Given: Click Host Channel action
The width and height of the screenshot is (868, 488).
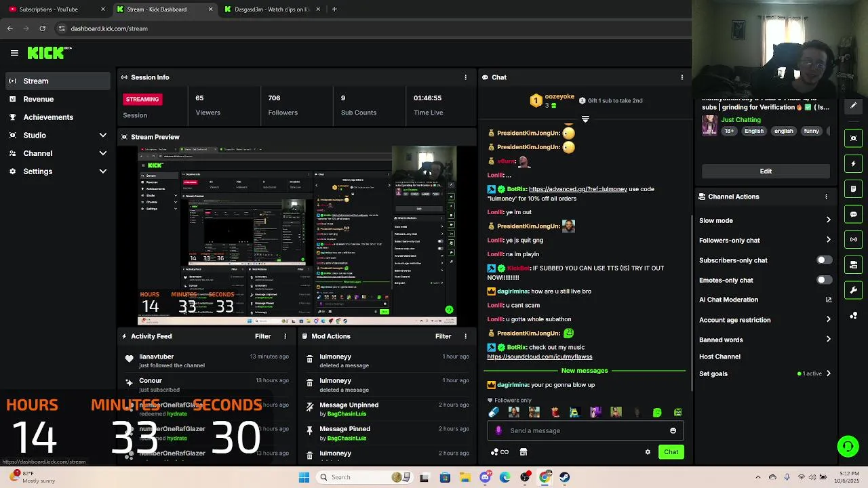Looking at the screenshot, I should (x=719, y=357).
